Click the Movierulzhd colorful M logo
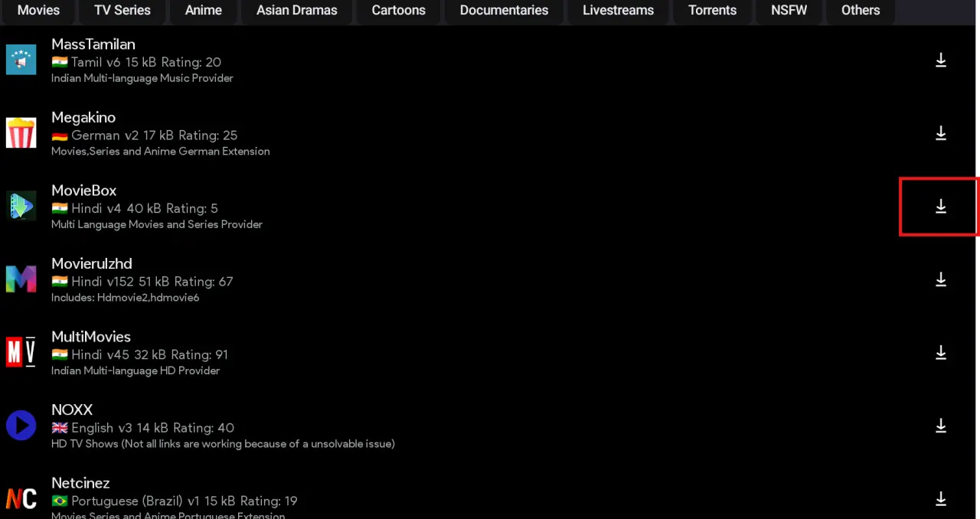The width and height of the screenshot is (980, 519). pos(21,279)
